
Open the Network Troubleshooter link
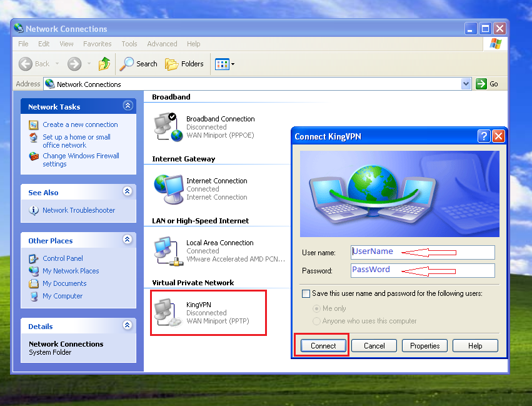tap(79, 210)
